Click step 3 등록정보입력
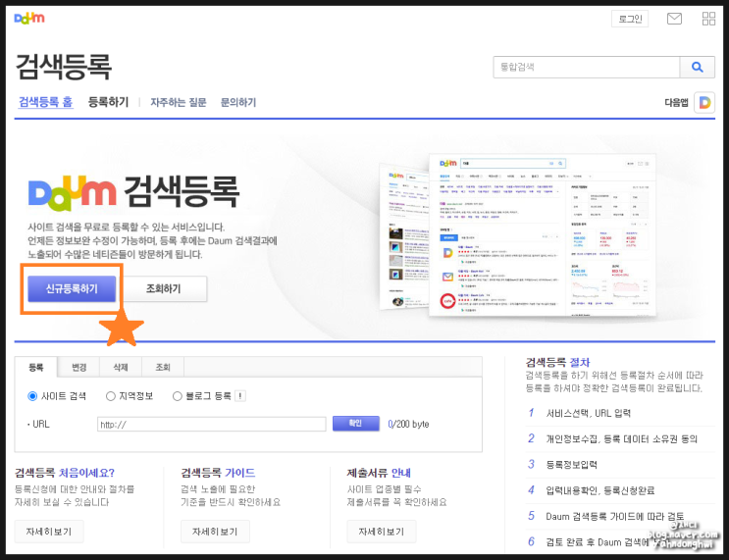Screen dimensions: 729x560 click(571, 465)
